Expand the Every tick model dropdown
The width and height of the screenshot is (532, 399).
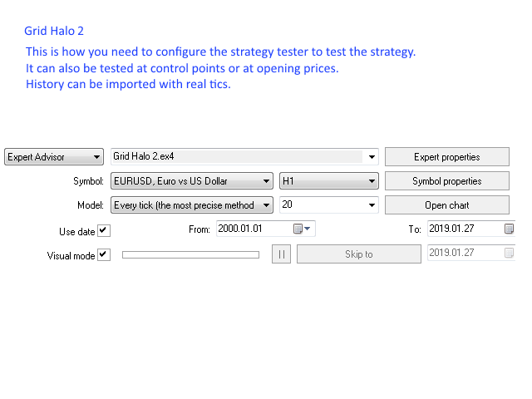[x=192, y=205]
